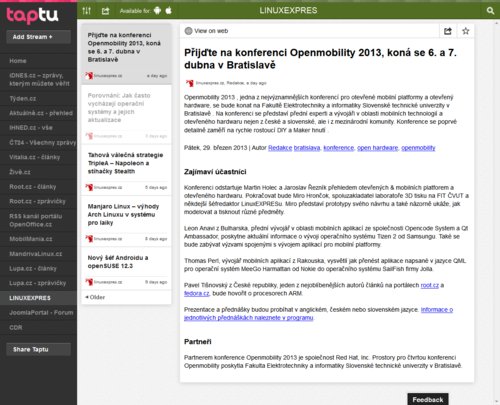The height and width of the screenshot is (405, 500).
Task: Bookmark the article with the star icon
Action: 466,31
